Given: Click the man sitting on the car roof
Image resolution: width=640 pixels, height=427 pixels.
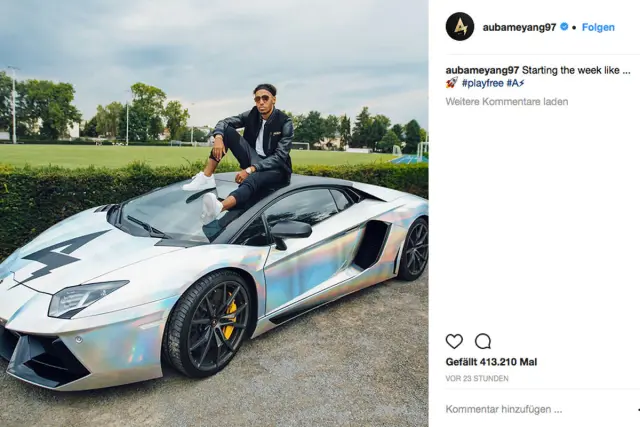Looking at the screenshot, I should (x=245, y=151).
